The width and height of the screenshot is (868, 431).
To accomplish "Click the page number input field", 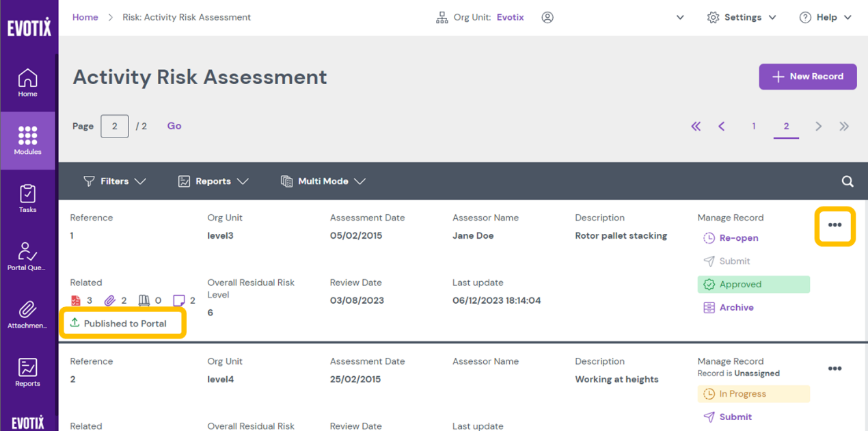I will coord(114,126).
